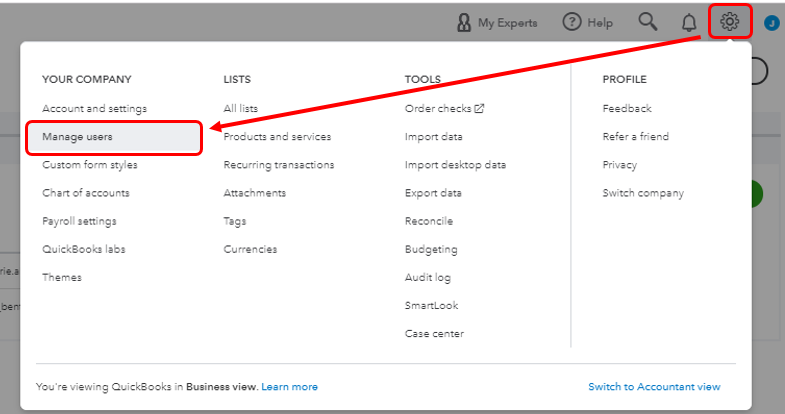Viewport: 785px width, 414px height.
Task: Open Payroll settings
Action: click(79, 221)
